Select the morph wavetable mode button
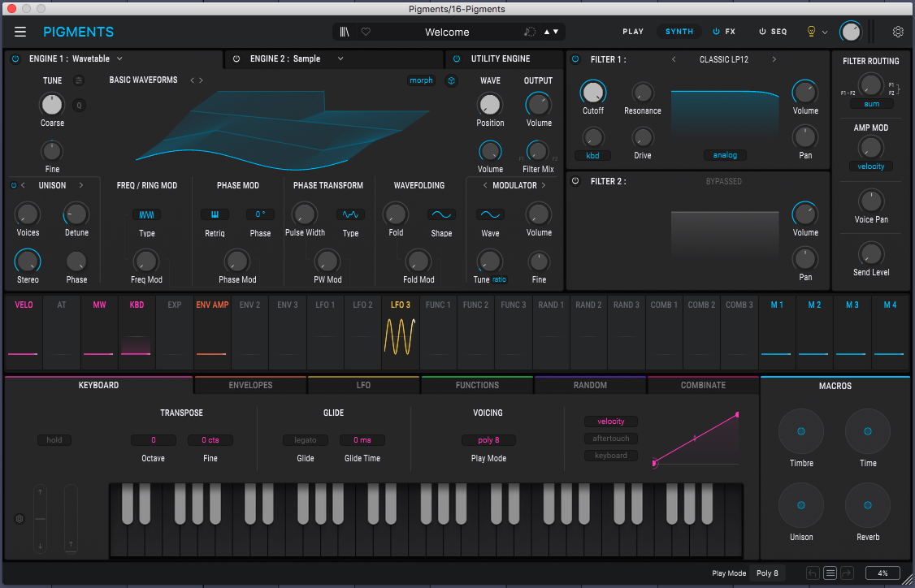This screenshot has height=588, width=915. point(421,80)
